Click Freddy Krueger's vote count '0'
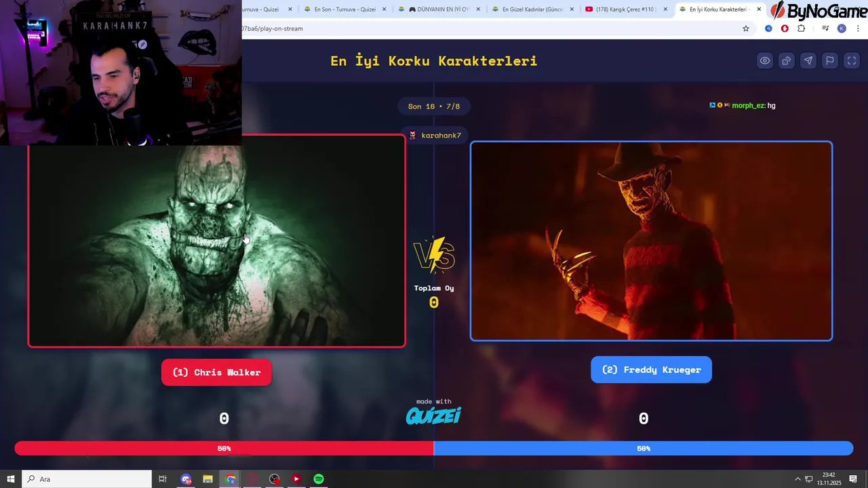The width and height of the screenshot is (868, 488). coord(644,419)
